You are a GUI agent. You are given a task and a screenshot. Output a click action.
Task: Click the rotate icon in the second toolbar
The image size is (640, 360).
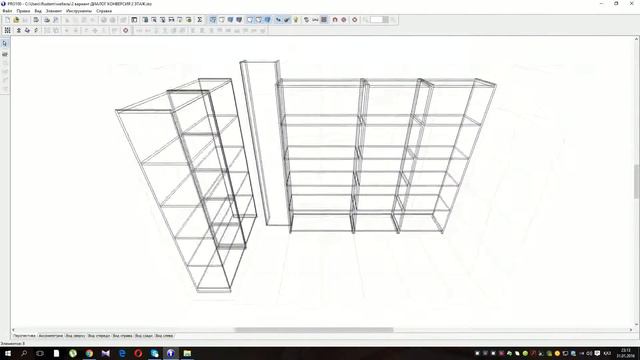click(27, 30)
